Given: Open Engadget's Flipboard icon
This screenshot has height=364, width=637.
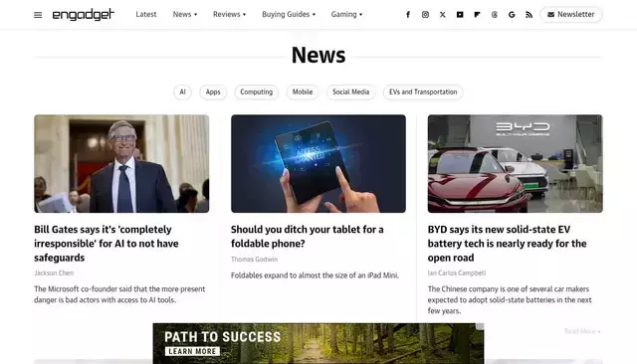Looking at the screenshot, I should [x=477, y=15].
